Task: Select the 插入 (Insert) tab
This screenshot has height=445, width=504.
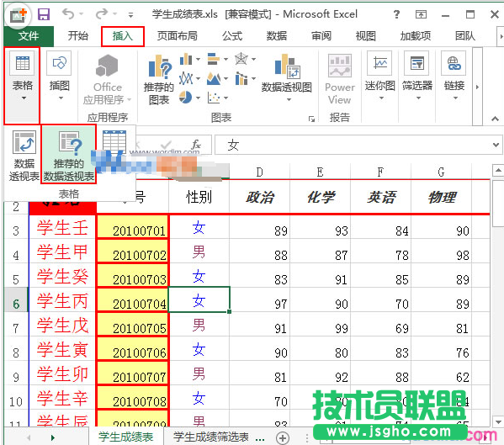Action: (123, 36)
